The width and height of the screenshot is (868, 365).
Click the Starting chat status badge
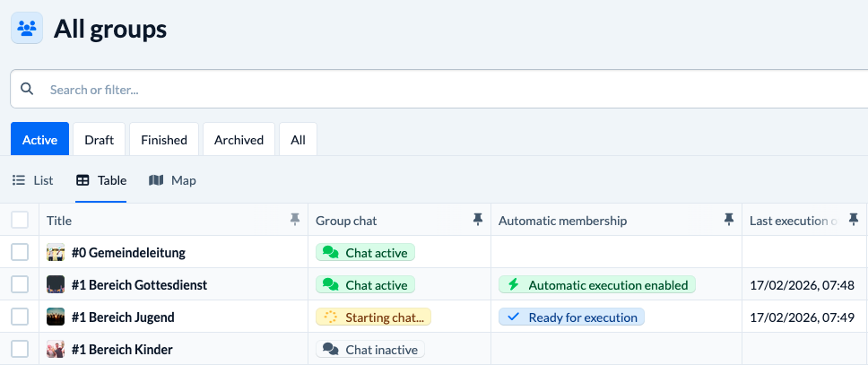pos(374,317)
